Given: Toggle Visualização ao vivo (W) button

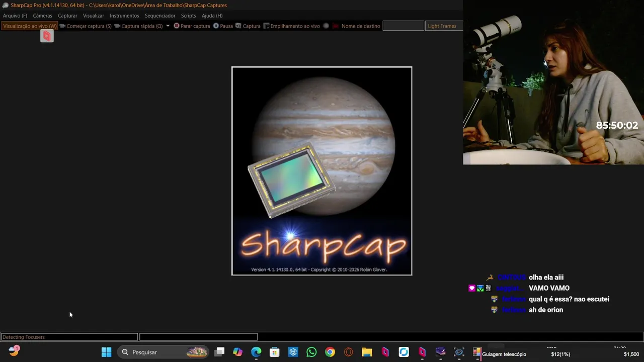Looking at the screenshot, I should tap(30, 26).
